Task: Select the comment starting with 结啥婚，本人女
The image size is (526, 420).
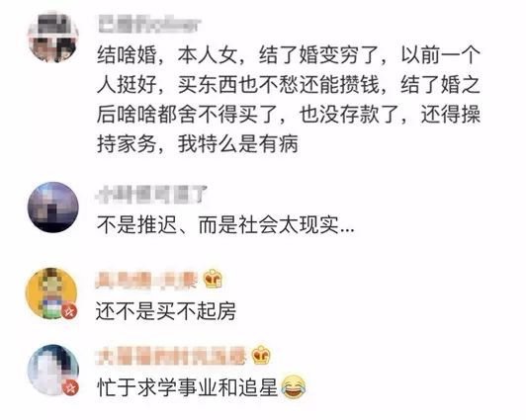Action: coord(289,99)
